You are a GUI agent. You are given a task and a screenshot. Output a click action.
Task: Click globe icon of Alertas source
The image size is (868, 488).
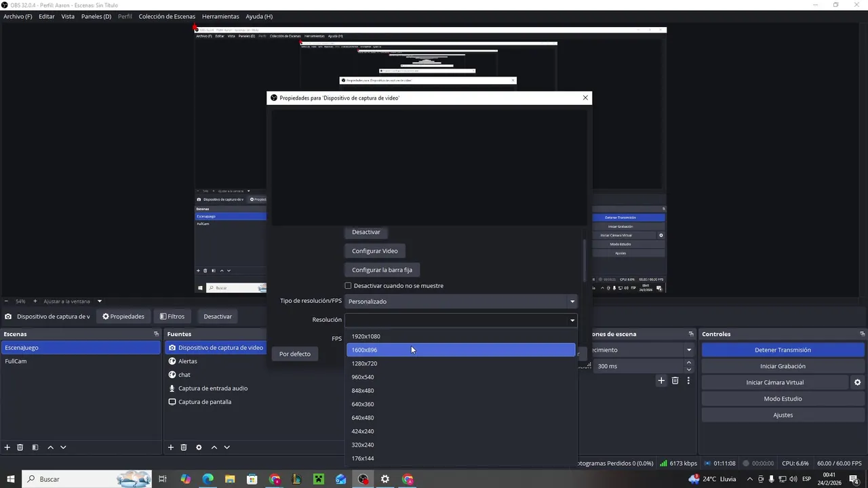[x=172, y=361]
